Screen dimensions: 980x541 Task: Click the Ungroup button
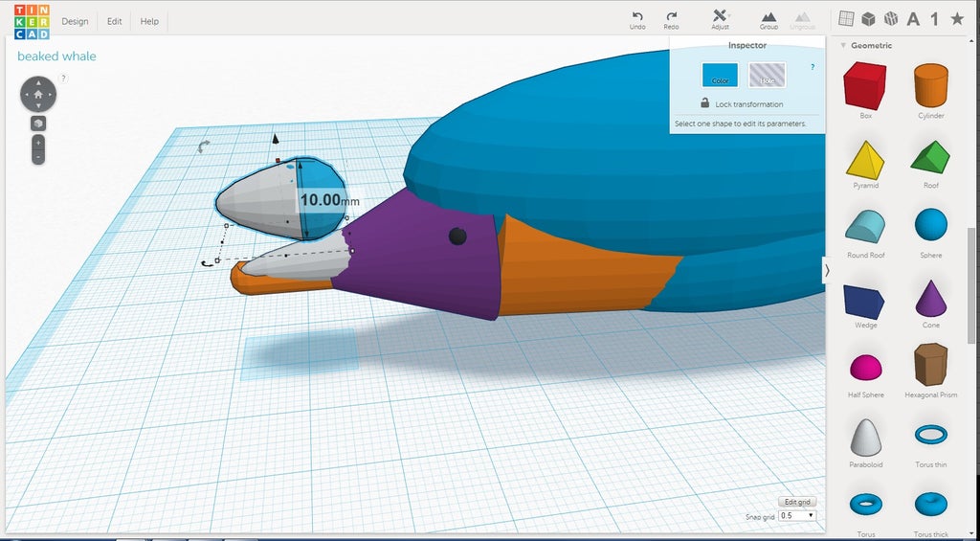pos(802,21)
